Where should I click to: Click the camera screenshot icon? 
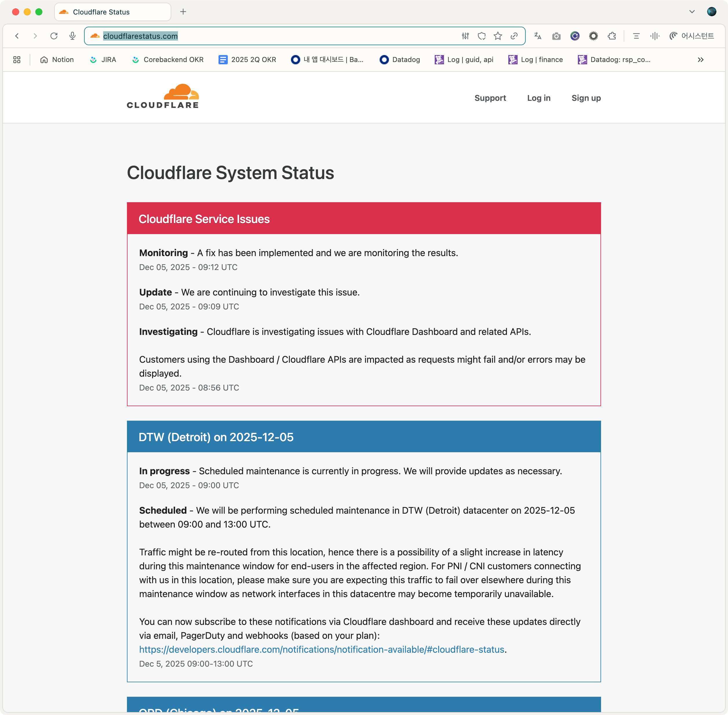click(x=556, y=36)
